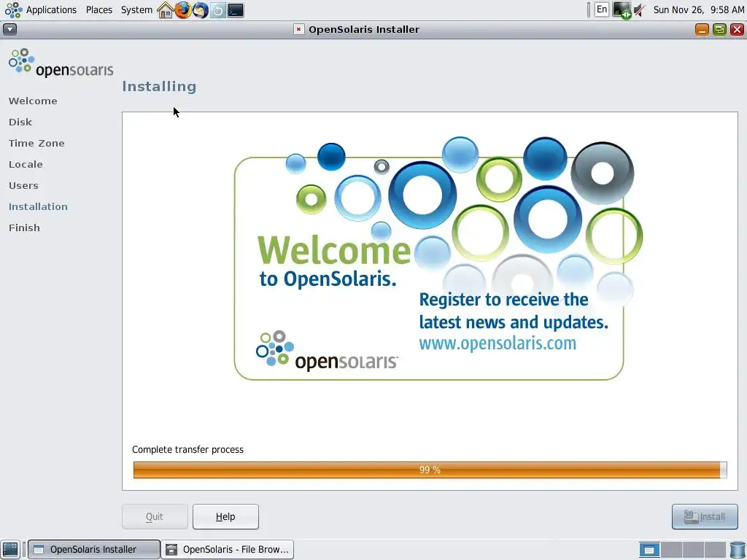The width and height of the screenshot is (747, 560).
Task: Select the Locale step in the sidebar
Action: (26, 164)
